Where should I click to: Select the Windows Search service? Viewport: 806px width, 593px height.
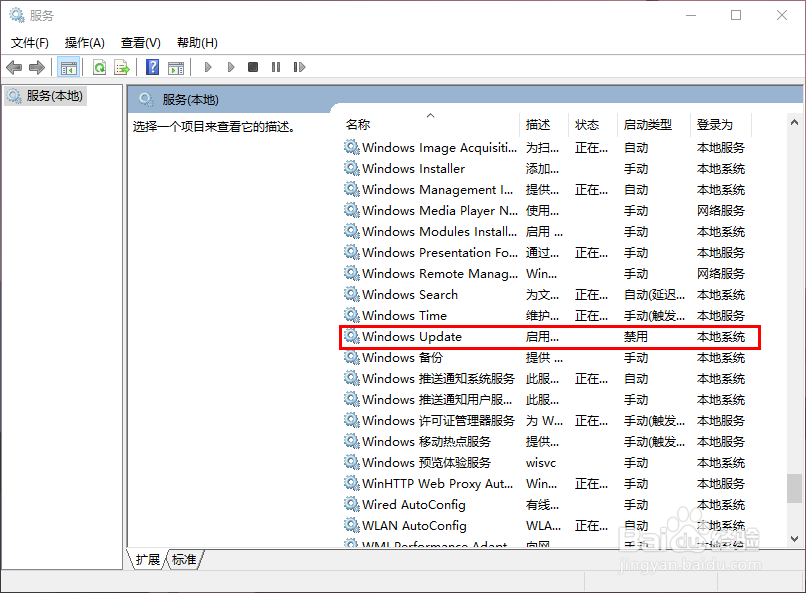546,295
